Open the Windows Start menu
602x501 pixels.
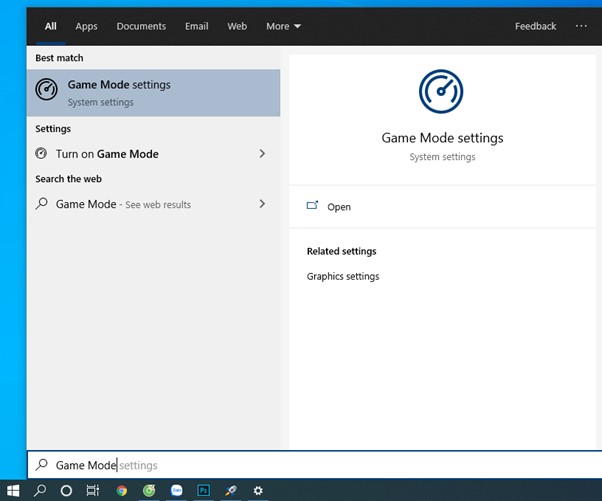pyautogui.click(x=13, y=490)
